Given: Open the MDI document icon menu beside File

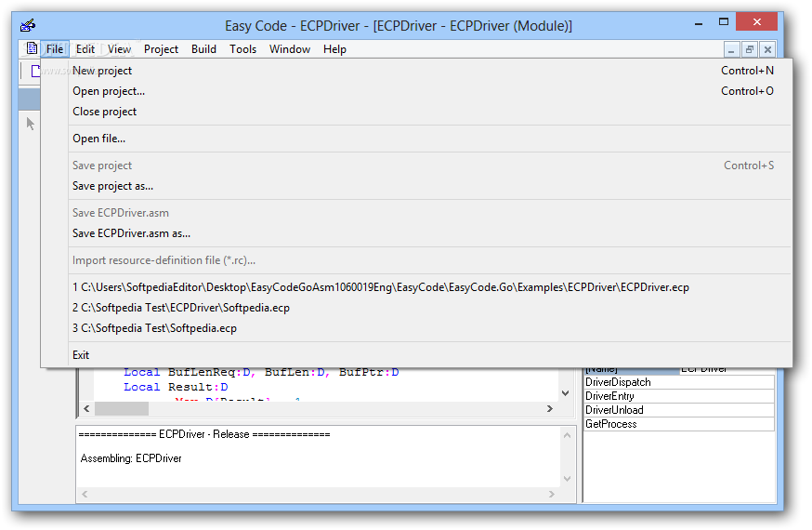Looking at the screenshot, I should tap(32, 48).
